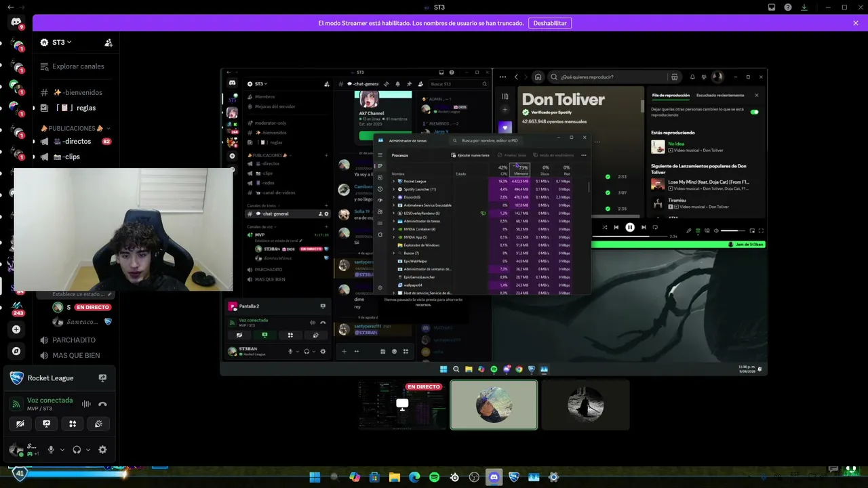
Task: Open the reglas channel in sidebar
Action: click(76, 108)
